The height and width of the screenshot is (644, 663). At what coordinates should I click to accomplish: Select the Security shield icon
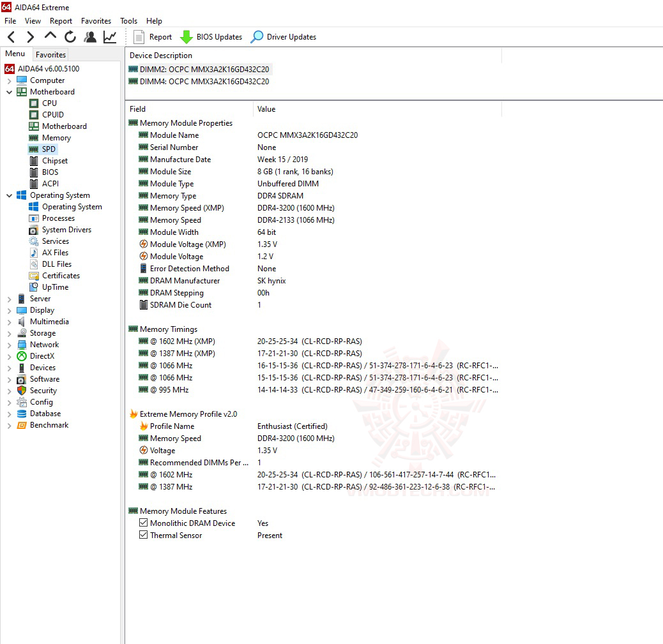22,391
